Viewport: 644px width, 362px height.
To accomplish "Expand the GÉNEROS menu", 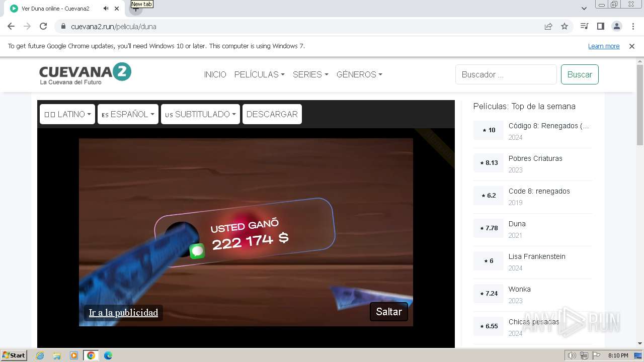I will pyautogui.click(x=359, y=74).
